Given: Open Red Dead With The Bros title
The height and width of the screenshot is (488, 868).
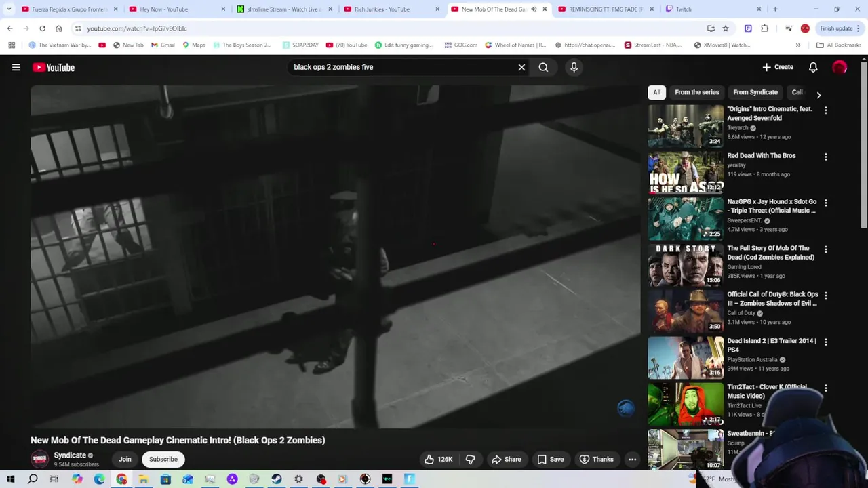Looking at the screenshot, I should click(761, 155).
